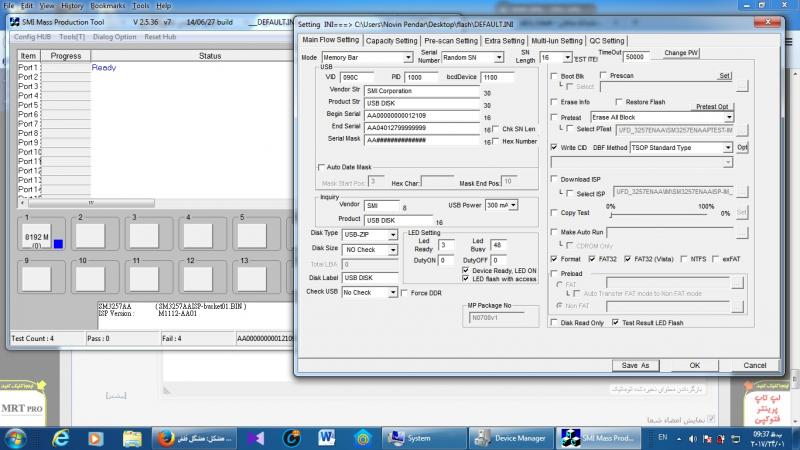Open USB Power 300 mA dropdown

(513, 205)
